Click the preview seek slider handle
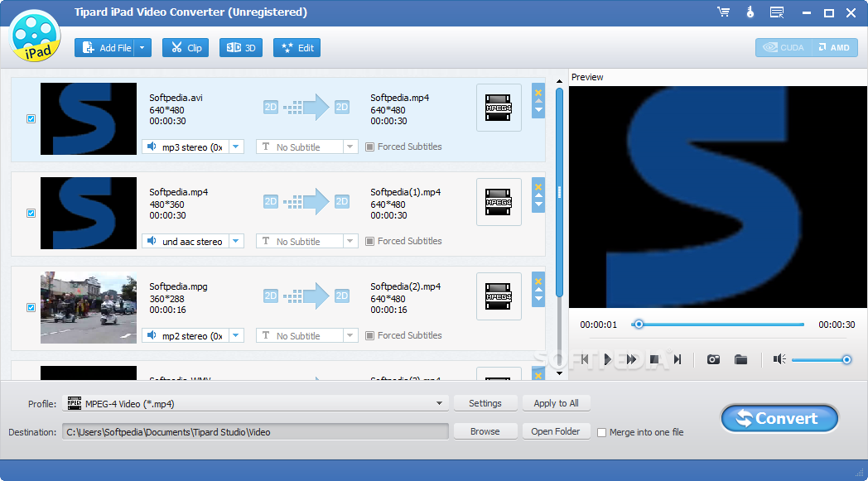The height and width of the screenshot is (481, 868). 639,325
